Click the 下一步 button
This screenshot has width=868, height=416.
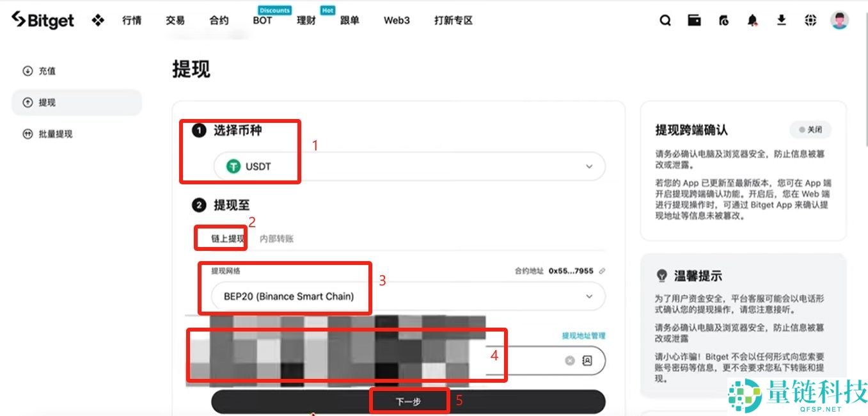[409, 401]
